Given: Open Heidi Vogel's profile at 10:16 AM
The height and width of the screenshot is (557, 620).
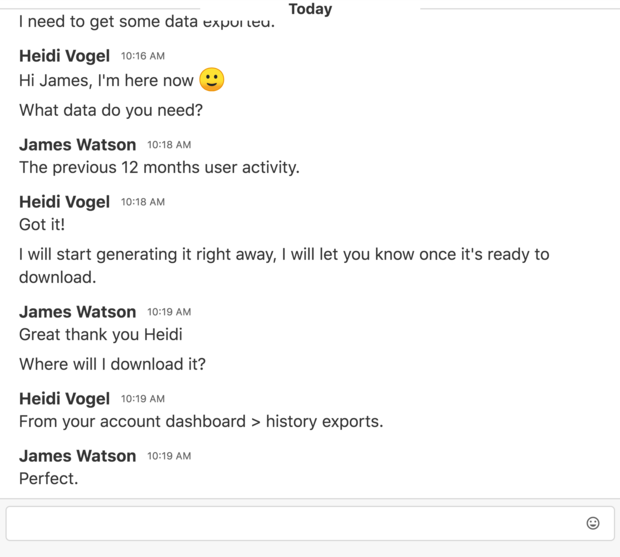Looking at the screenshot, I should tap(64, 56).
